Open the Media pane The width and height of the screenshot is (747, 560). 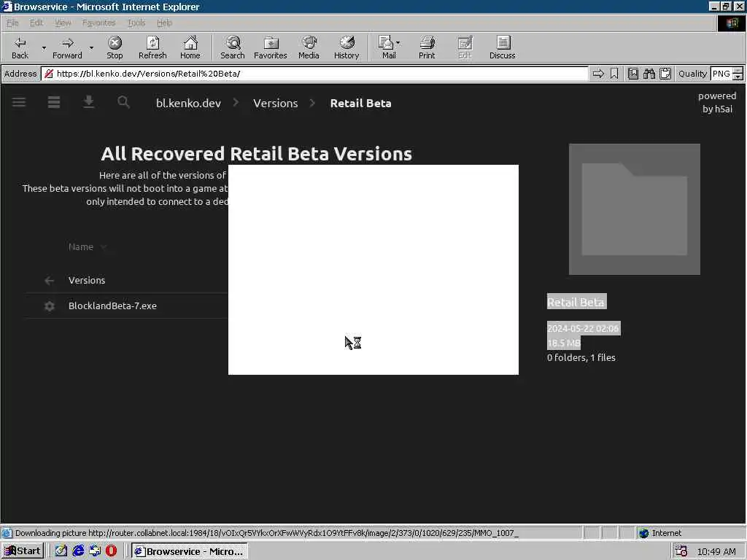coord(309,47)
